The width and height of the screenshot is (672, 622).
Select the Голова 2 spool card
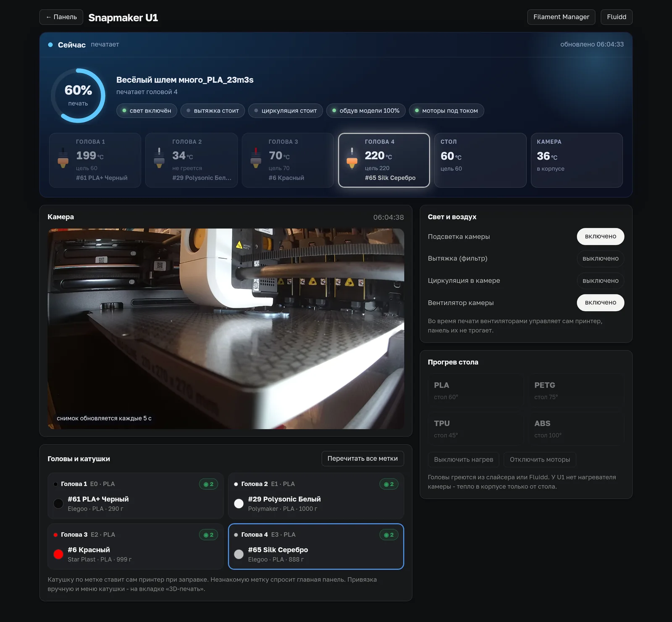pos(316,496)
